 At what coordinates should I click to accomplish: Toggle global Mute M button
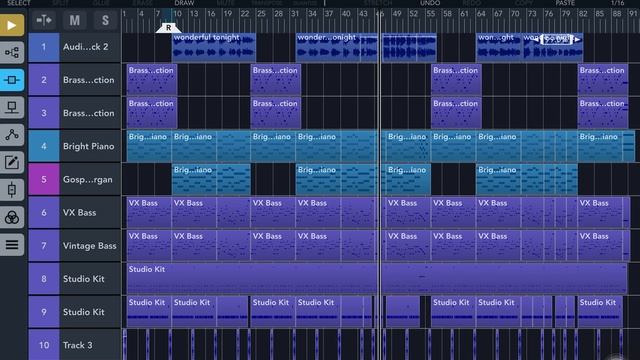click(x=74, y=20)
